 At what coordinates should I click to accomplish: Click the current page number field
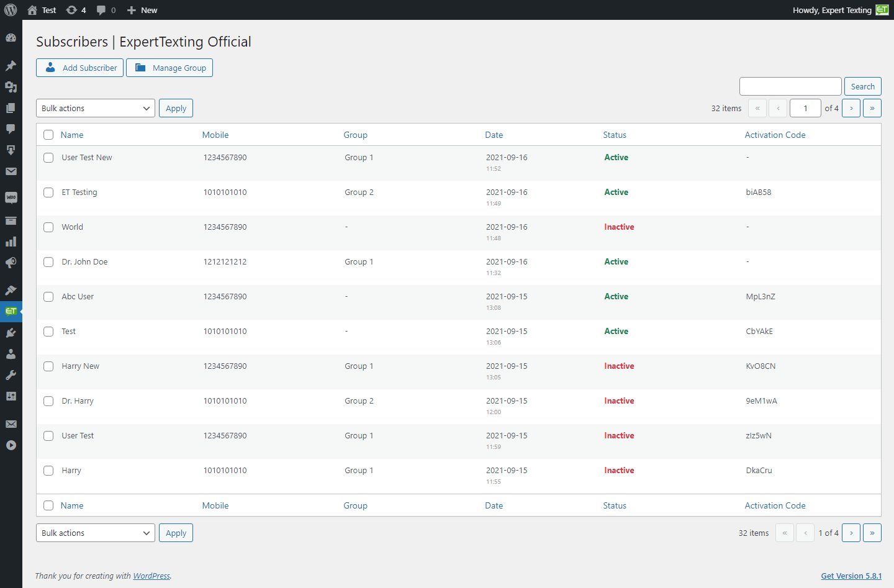(805, 108)
